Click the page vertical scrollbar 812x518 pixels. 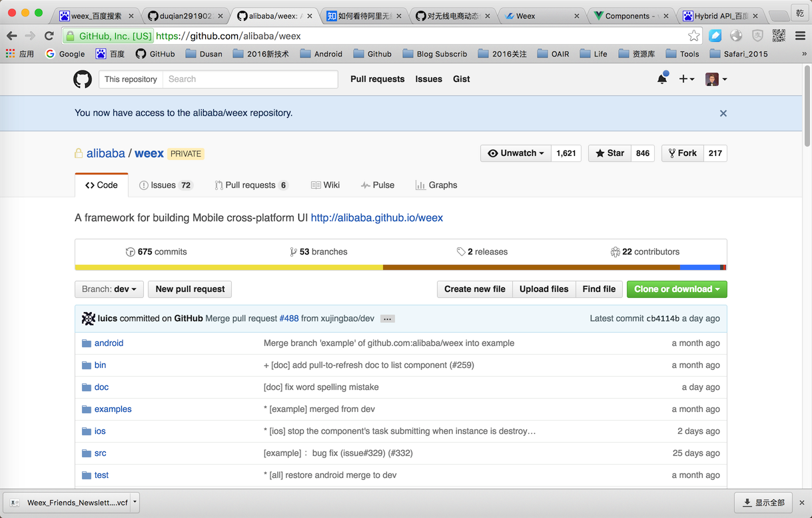click(807, 107)
